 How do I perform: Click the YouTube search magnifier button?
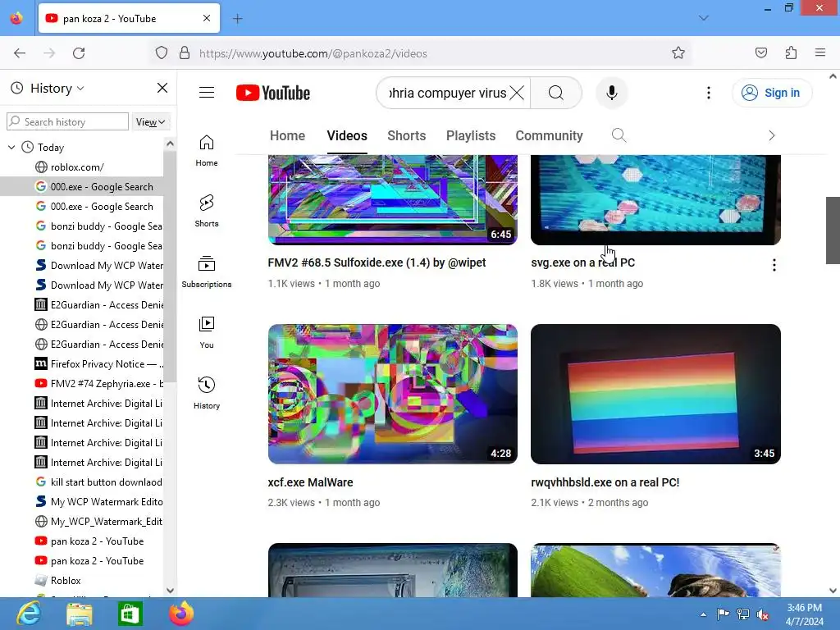(556, 93)
